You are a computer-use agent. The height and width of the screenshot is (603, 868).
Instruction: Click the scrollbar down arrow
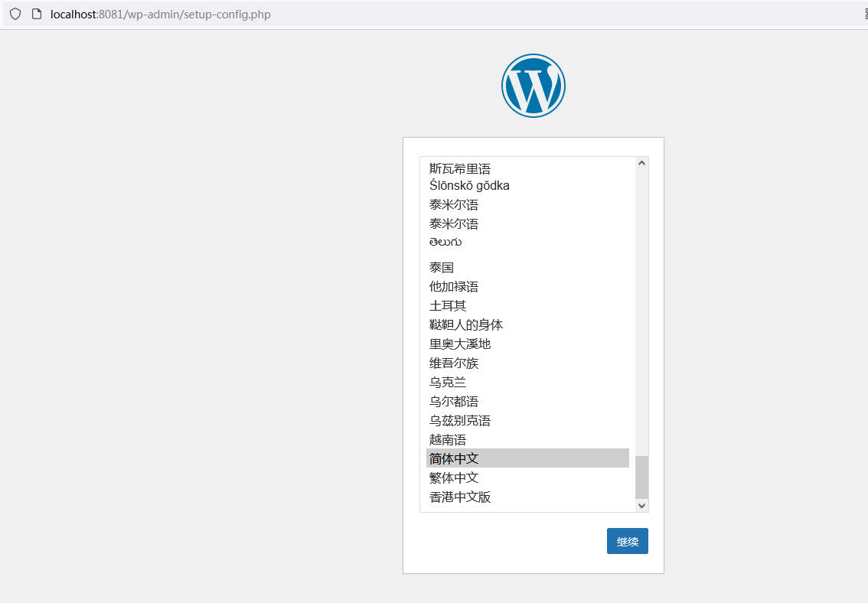(x=641, y=505)
